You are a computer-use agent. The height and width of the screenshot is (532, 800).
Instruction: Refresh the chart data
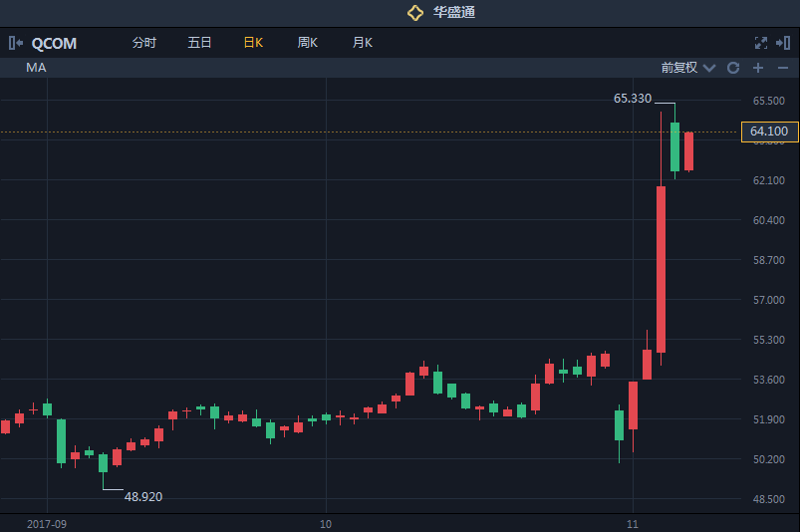pos(733,68)
